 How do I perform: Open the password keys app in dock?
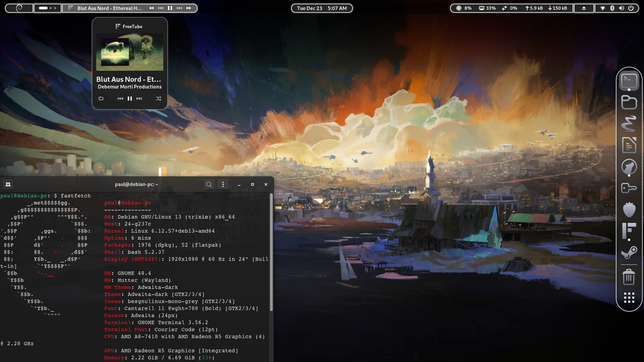(629, 188)
